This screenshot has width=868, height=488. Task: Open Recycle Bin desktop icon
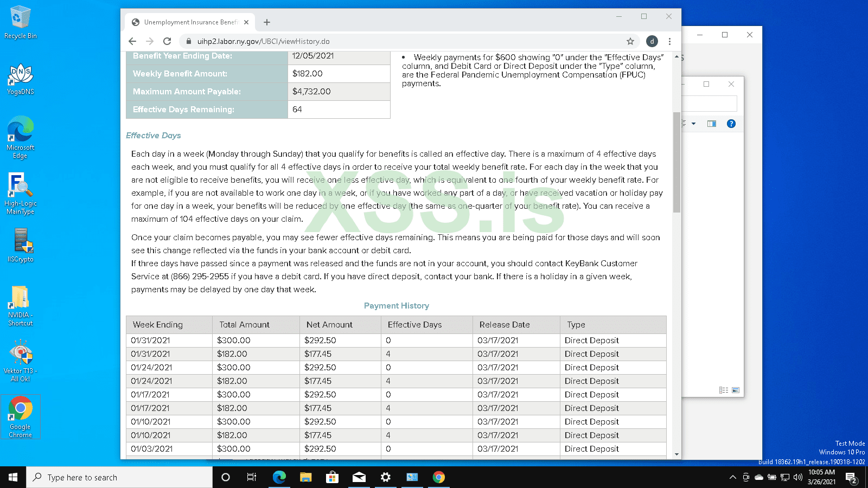[21, 23]
